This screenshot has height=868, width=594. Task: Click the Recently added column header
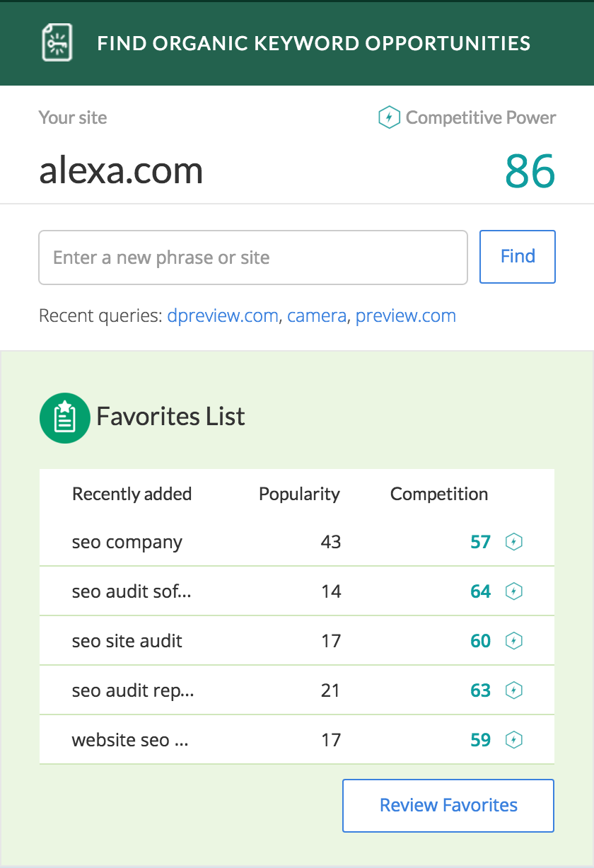(x=132, y=494)
